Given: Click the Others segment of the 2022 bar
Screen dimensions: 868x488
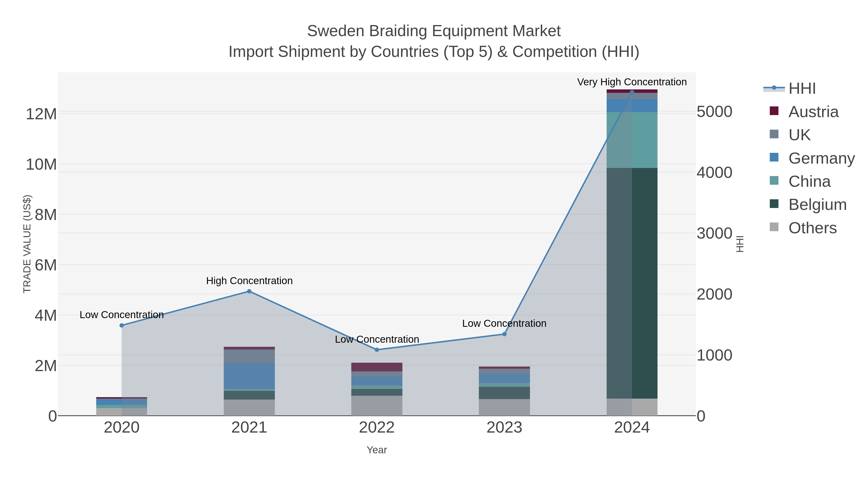Looking at the screenshot, I should 377,406.
